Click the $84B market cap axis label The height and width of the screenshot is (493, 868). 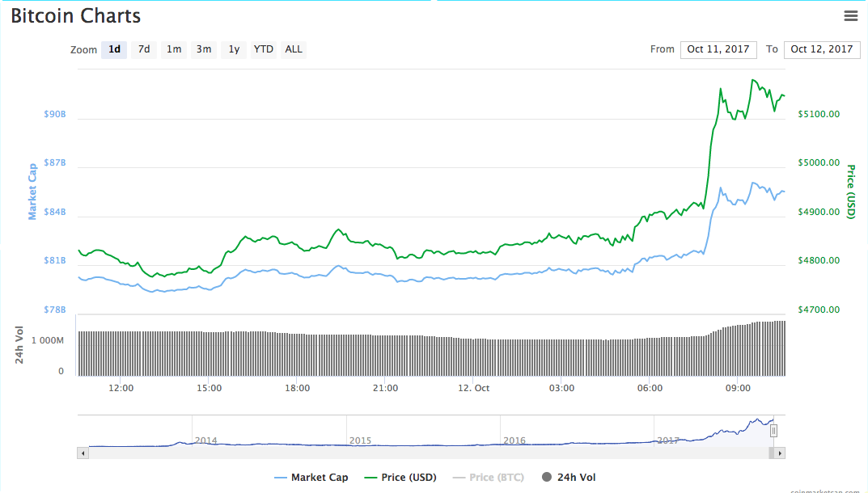pos(55,212)
